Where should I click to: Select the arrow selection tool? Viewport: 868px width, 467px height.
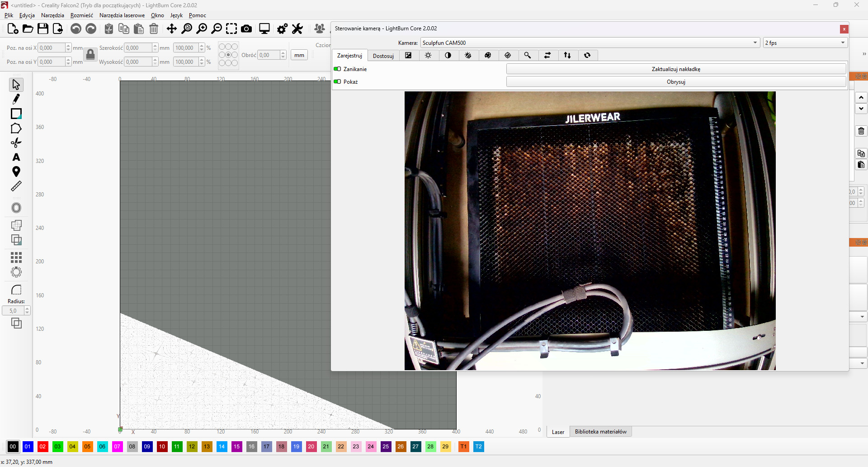(16, 85)
